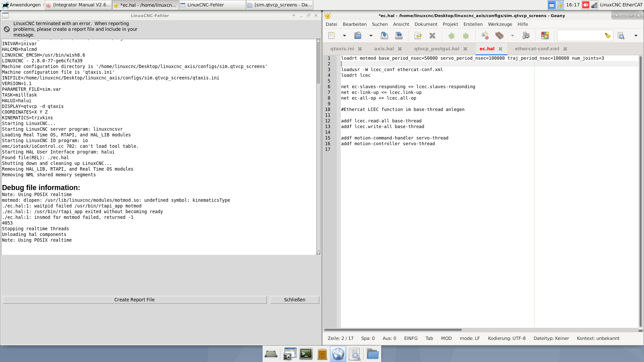Open the Hilfe menu

pos(523,24)
